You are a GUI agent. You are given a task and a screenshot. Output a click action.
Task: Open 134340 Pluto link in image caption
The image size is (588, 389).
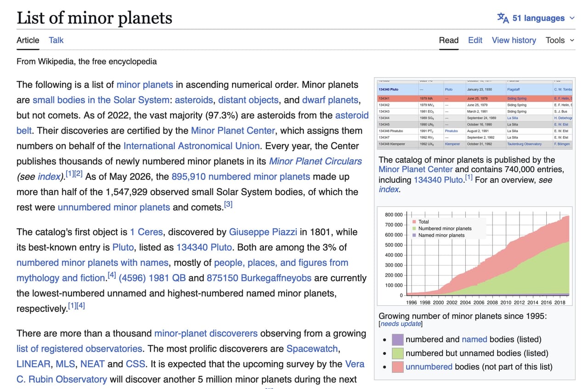coord(438,180)
